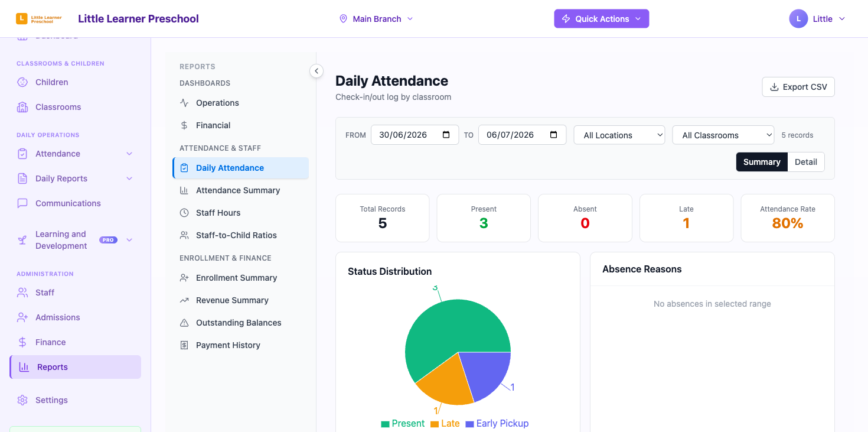
Task: Expand Learning and Development chevron
Action: [129, 240]
